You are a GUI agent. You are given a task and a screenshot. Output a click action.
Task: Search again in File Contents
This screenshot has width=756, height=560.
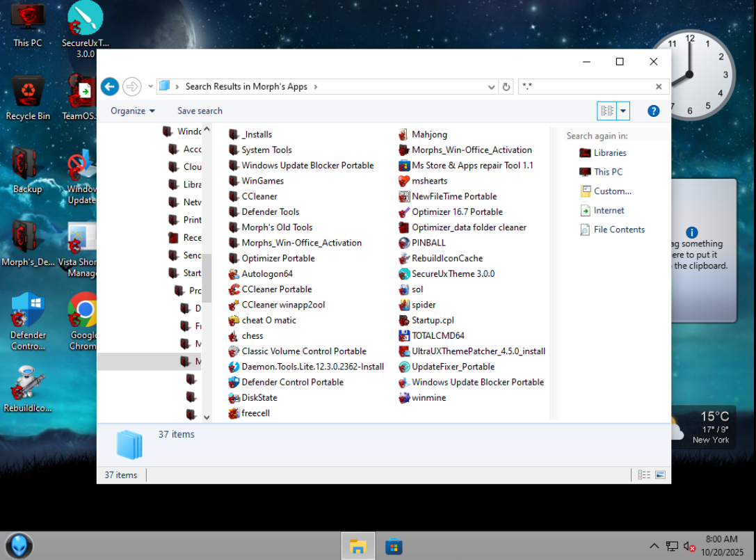click(619, 230)
